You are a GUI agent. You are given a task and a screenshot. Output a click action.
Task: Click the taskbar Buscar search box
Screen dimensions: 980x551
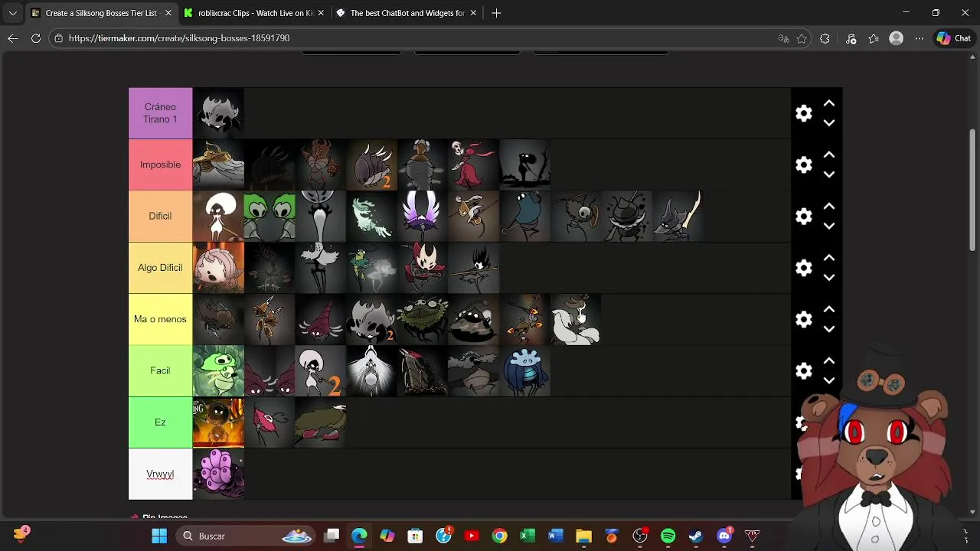coord(247,536)
